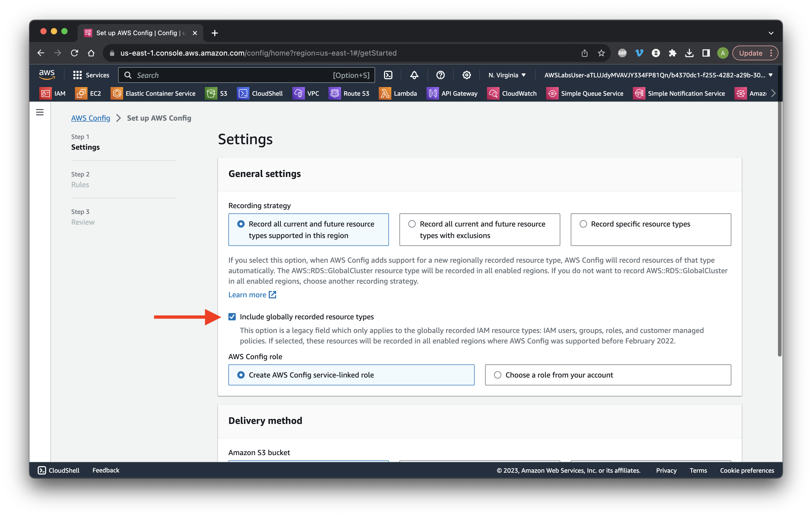Open the EC2 shortcut icon
812x517 pixels.
(x=81, y=94)
